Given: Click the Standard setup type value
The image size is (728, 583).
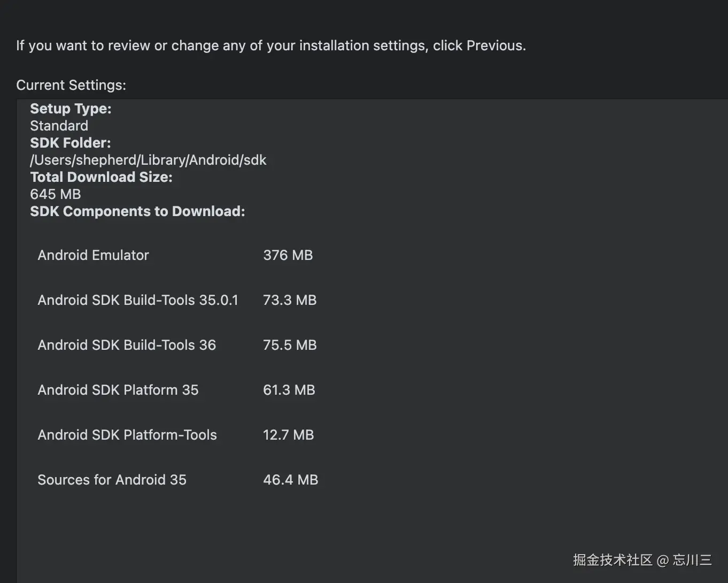Looking at the screenshot, I should [x=59, y=126].
